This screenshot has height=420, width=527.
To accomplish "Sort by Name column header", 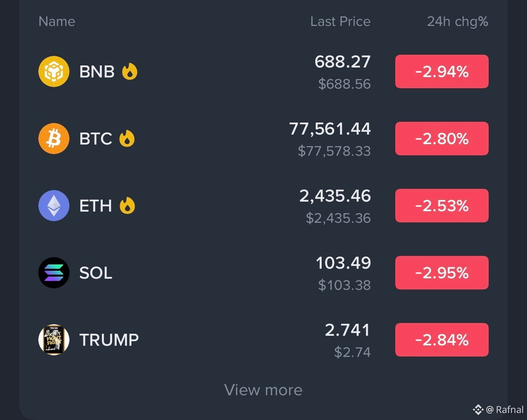I will [x=57, y=22].
